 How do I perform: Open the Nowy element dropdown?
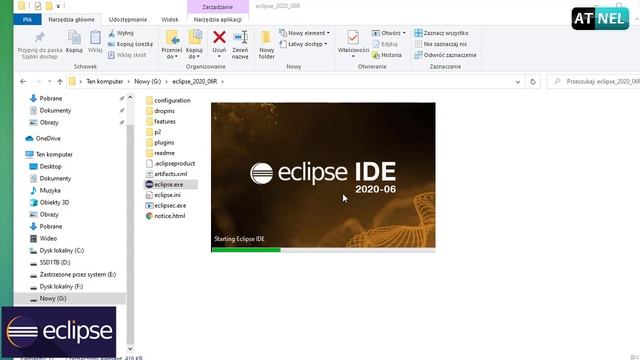(x=304, y=33)
